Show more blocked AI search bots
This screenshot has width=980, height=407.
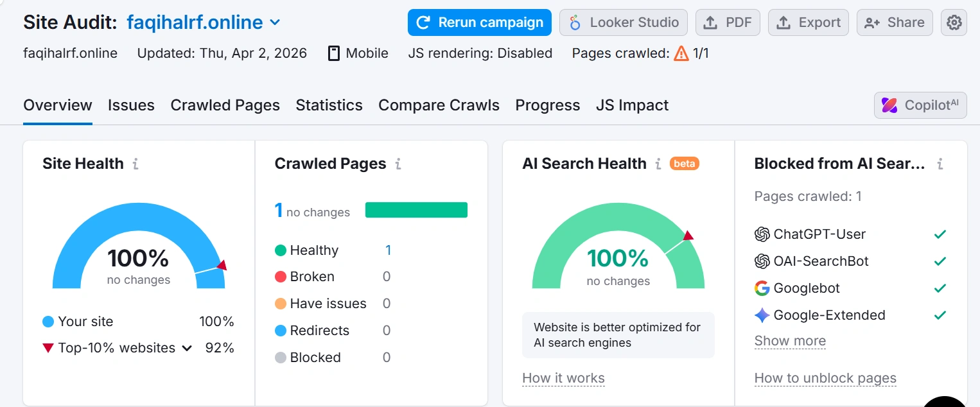coord(790,341)
